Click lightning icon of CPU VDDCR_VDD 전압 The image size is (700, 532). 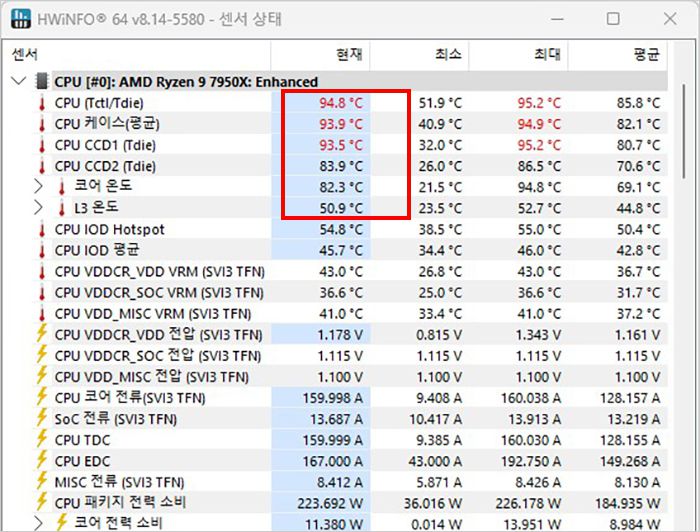pos(42,333)
